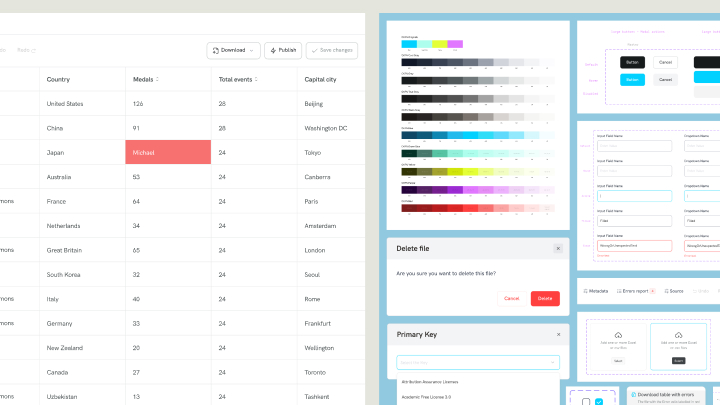The height and width of the screenshot is (405, 720).
Task: Tick the unchecked checkbox sample
Action: 586,402
